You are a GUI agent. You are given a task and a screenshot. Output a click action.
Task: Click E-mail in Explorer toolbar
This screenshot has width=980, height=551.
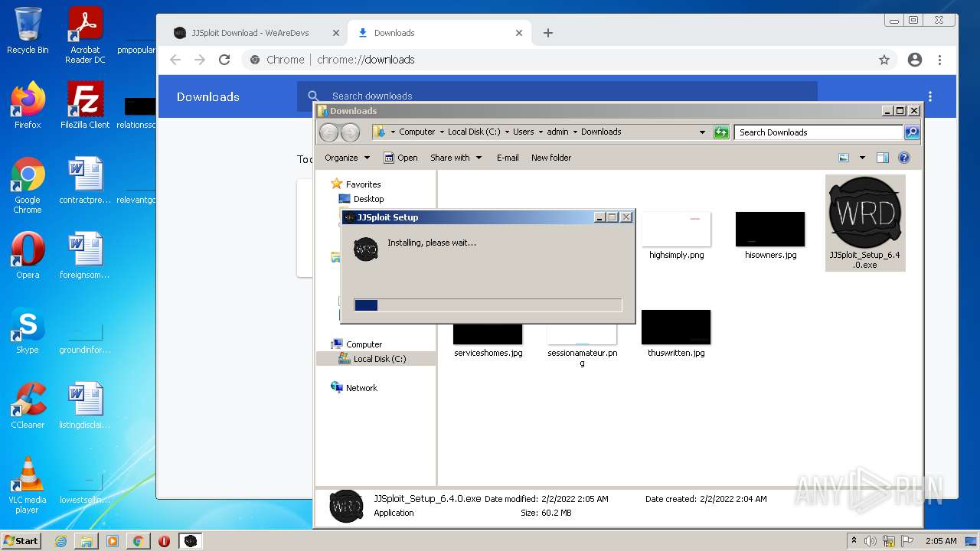[x=508, y=158]
